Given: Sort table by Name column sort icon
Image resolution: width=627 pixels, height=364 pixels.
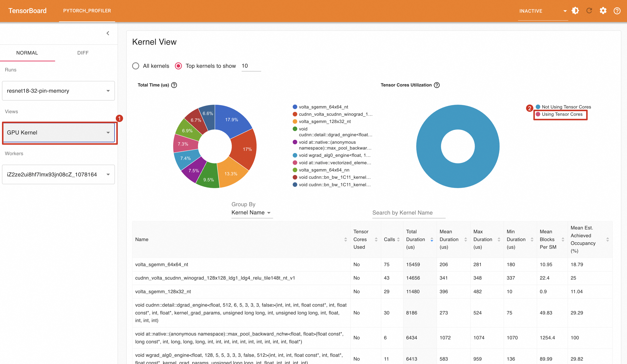Looking at the screenshot, I should tap(345, 239).
